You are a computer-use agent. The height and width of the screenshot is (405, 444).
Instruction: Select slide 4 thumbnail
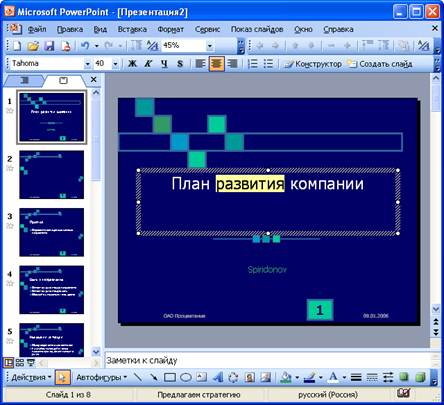click(x=52, y=290)
